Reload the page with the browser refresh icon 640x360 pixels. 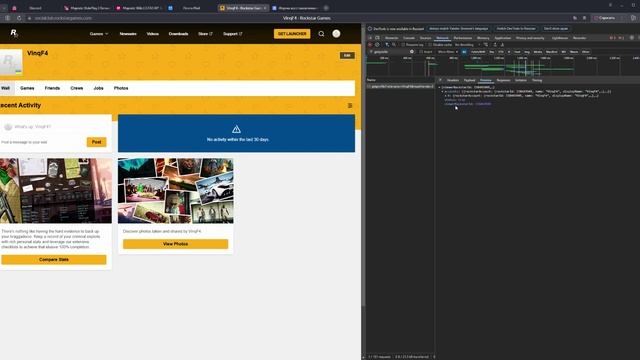(x=19, y=18)
